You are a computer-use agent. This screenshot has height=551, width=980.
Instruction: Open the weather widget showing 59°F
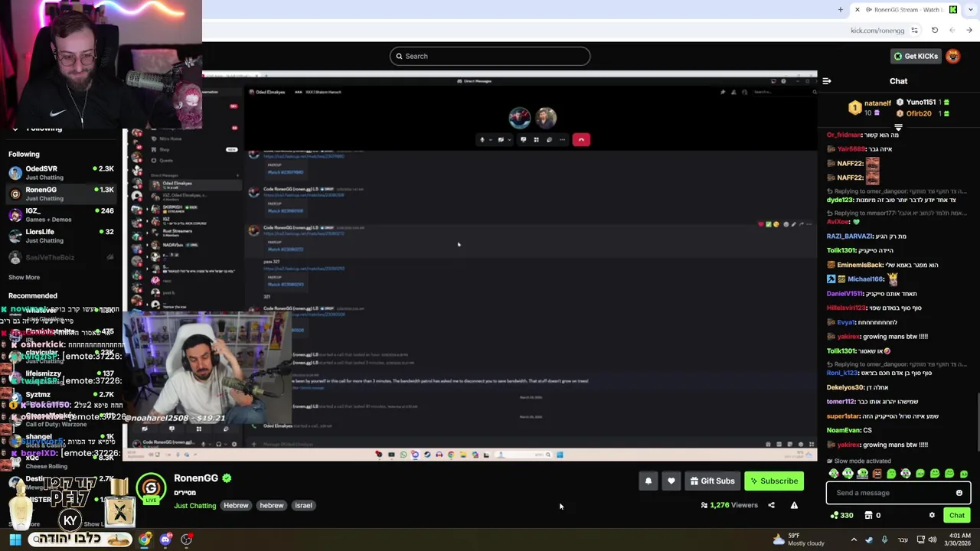coord(798,540)
